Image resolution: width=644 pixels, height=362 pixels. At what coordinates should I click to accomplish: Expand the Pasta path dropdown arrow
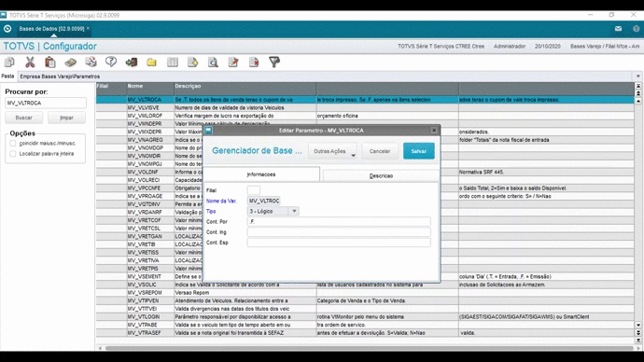coord(637,77)
